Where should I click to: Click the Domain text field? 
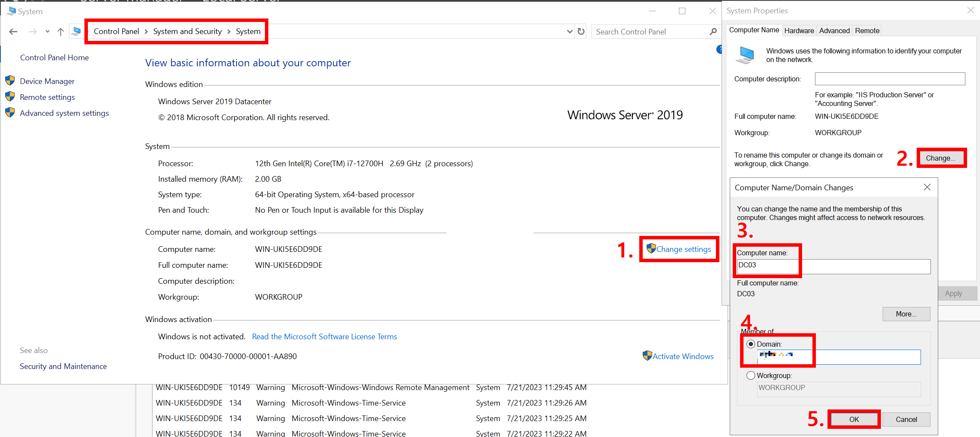pos(839,357)
